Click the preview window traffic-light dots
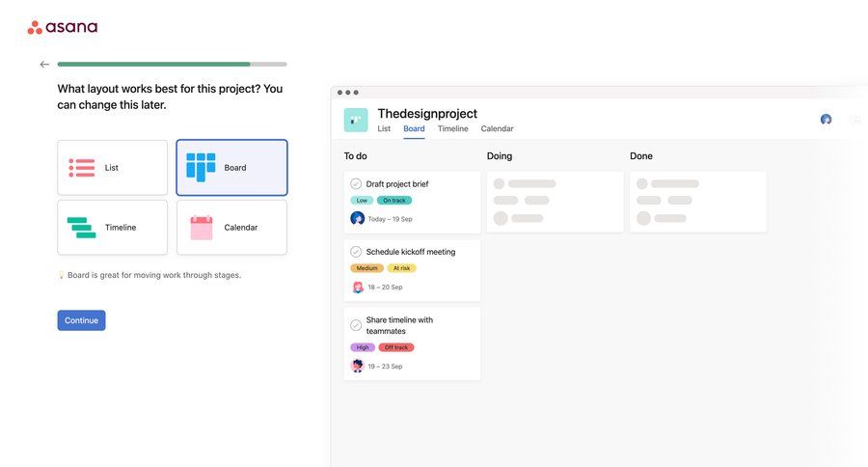The width and height of the screenshot is (868, 467). tap(347, 93)
